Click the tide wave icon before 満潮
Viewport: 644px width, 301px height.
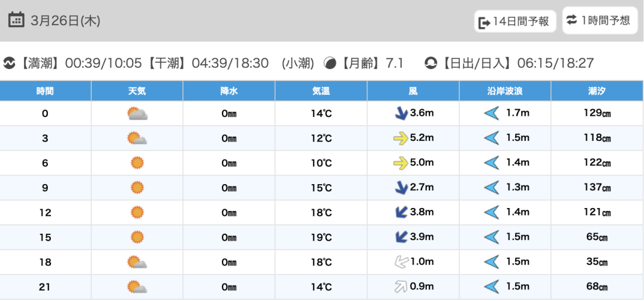point(9,63)
